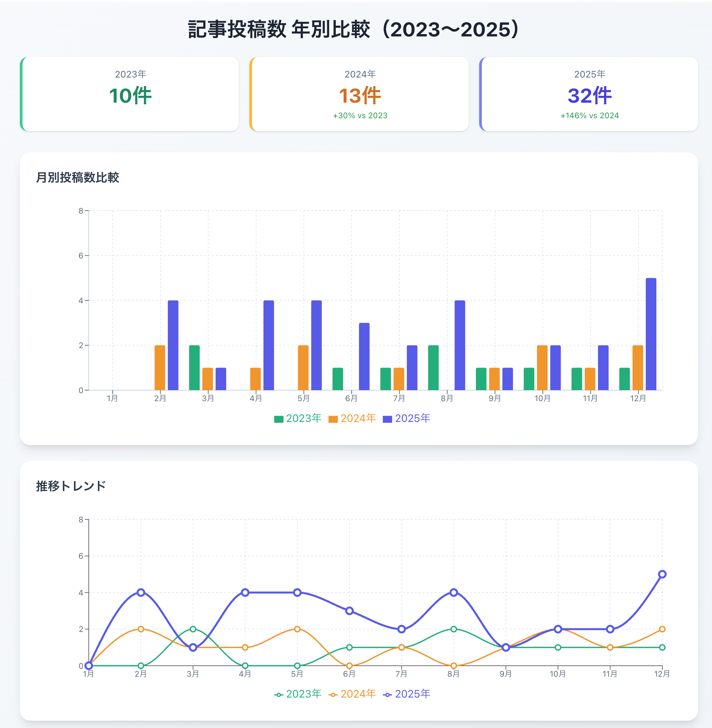
Task: Click the 10月 2024 orange bar
Action: point(542,368)
